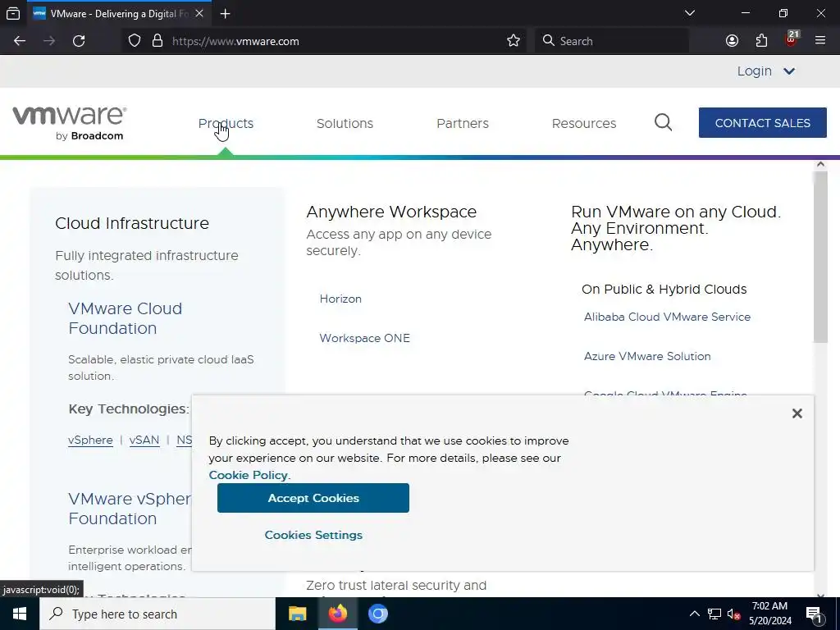This screenshot has height=630, width=840.
Task: List all tabs dropdown arrow
Action: point(690,13)
